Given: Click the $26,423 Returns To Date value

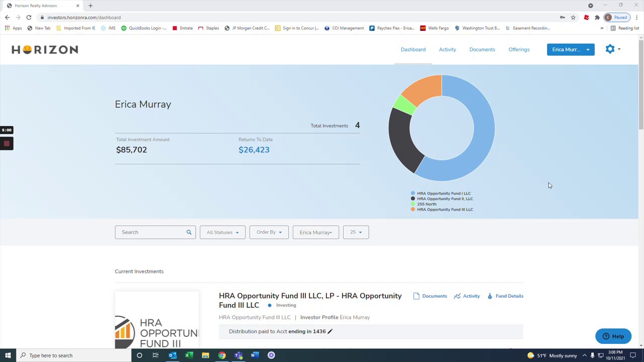Looking at the screenshot, I should [254, 150].
